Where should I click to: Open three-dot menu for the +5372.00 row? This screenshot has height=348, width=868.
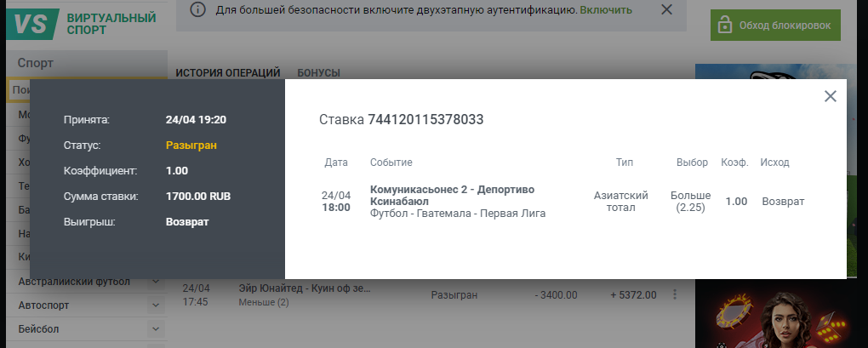click(x=675, y=295)
